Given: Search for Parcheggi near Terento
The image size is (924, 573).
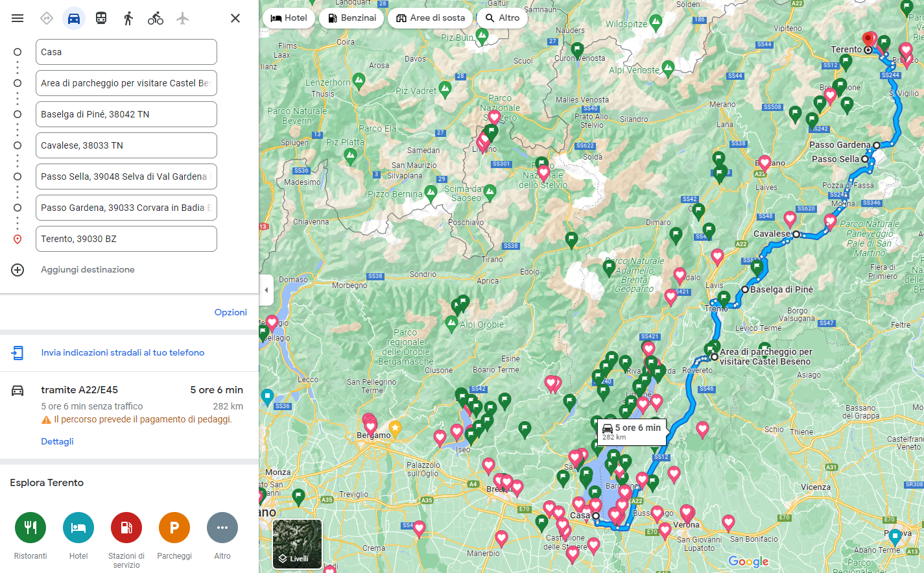Looking at the screenshot, I should point(174,528).
